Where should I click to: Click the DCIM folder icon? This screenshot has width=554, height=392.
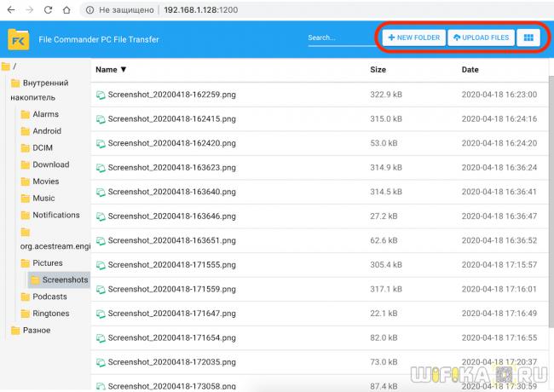click(x=26, y=147)
